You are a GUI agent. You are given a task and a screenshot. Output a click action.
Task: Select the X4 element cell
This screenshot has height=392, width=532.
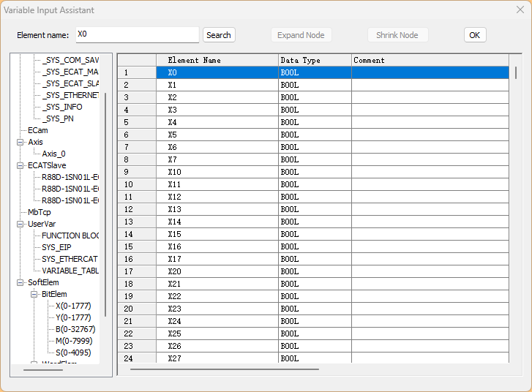pos(217,122)
